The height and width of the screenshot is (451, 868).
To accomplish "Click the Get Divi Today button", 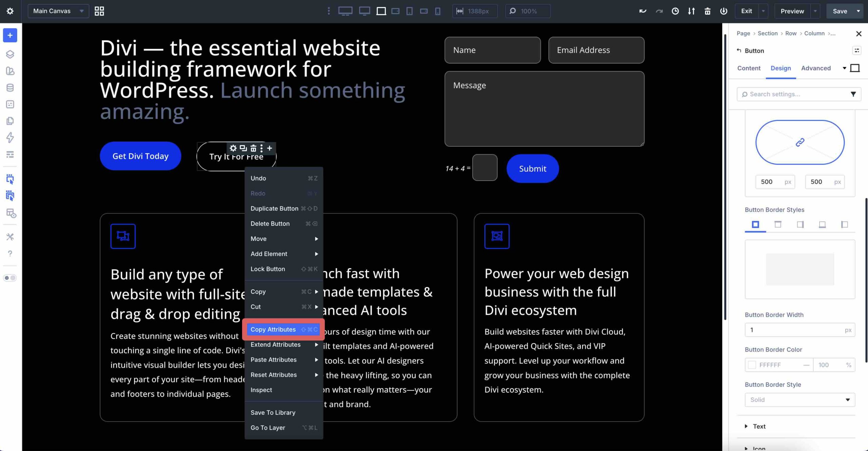I will click(140, 156).
